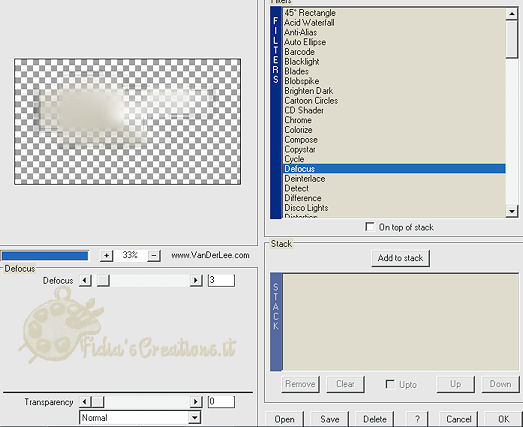Click the empty stack list area
Image resolution: width=523 pixels, height=427 pixels.
point(401,322)
